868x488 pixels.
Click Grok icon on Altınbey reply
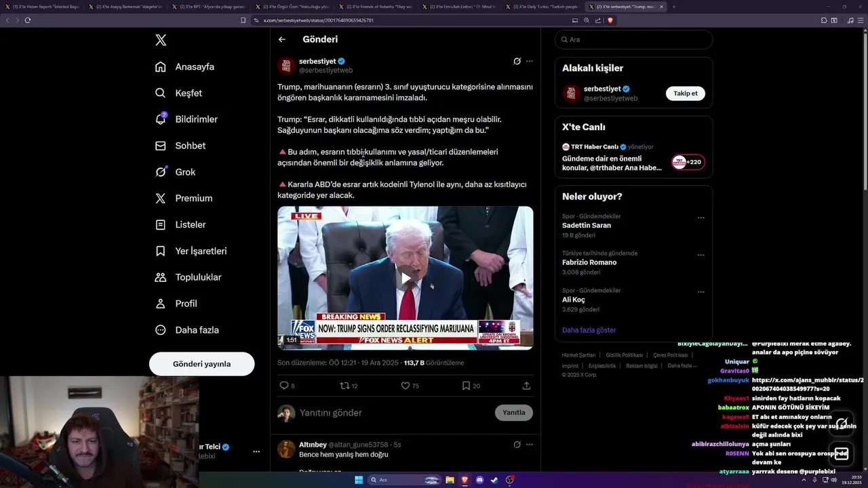[517, 445]
